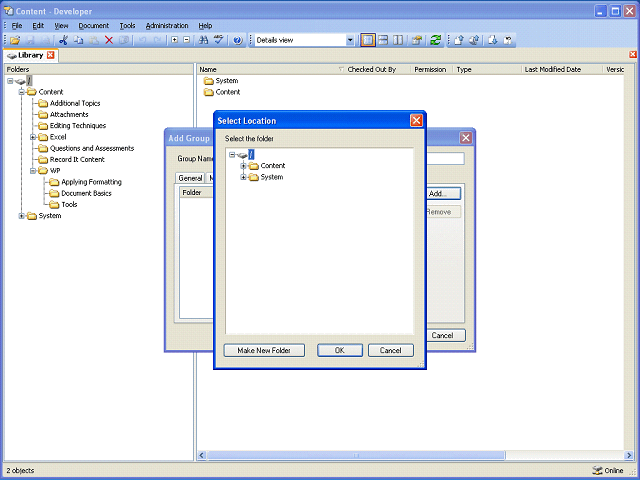Collapse the root node in Folders pane
This screenshot has height=480, width=640.
coord(10,81)
